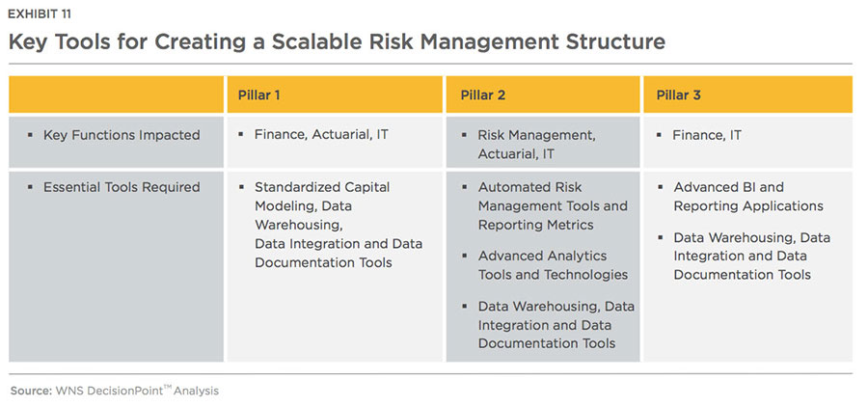Click the Pillar 1 column header
The height and width of the screenshot is (406, 868).
[335, 95]
